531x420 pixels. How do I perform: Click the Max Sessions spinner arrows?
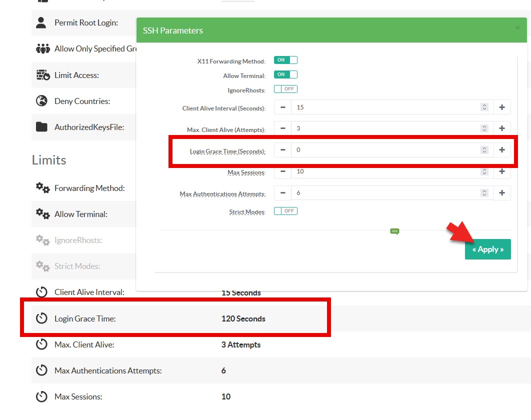coord(484,171)
